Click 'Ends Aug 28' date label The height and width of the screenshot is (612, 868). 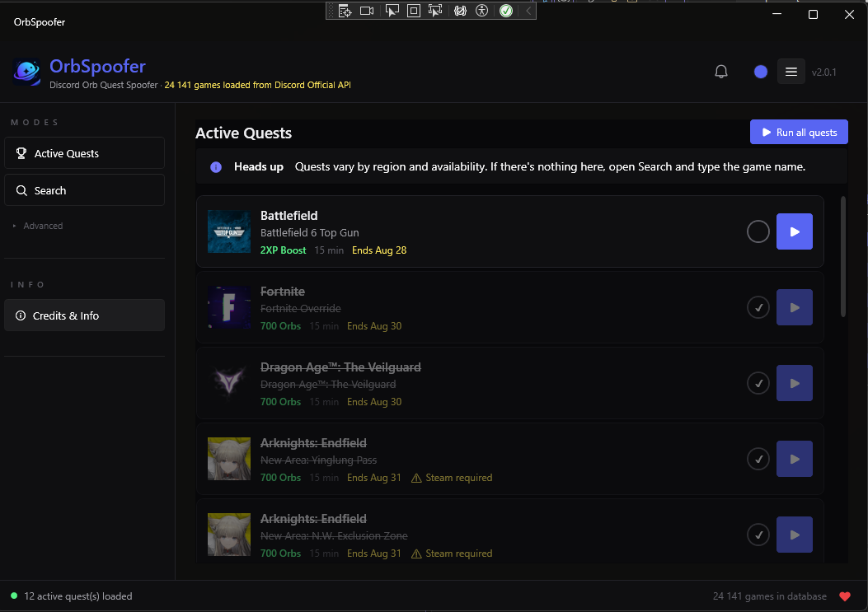pyautogui.click(x=379, y=250)
